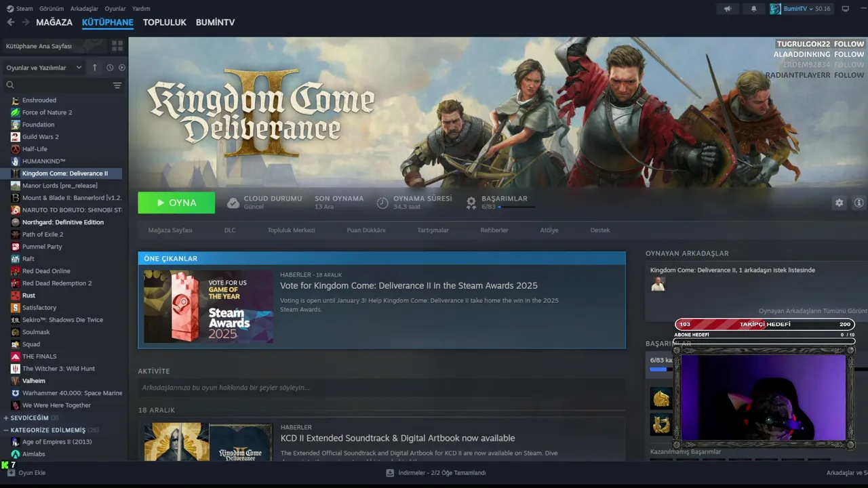Go to TOPLULUK tab
The width and height of the screenshot is (868, 488).
pos(165,22)
